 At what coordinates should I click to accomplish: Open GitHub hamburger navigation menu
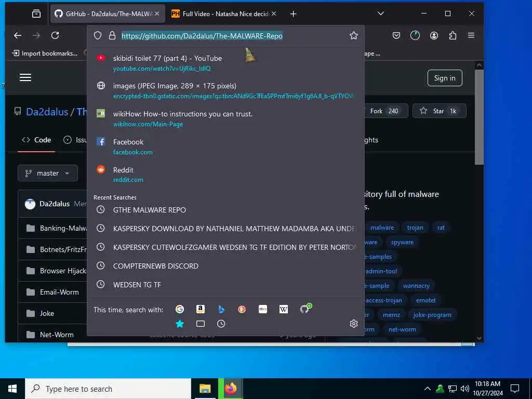point(25,78)
